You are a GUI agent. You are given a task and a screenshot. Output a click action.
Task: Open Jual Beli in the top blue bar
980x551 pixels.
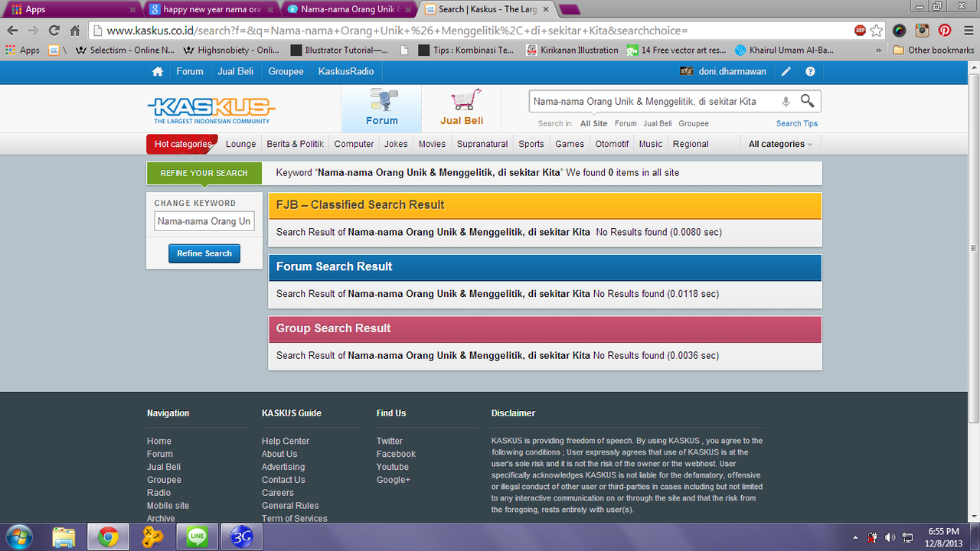(236, 71)
